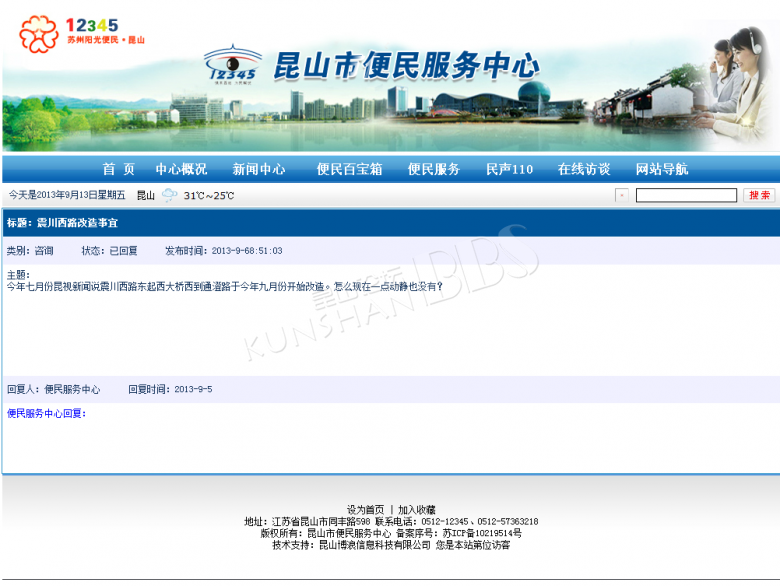Click the post title 震川西路改造事宜
780x586 pixels.
point(77,223)
